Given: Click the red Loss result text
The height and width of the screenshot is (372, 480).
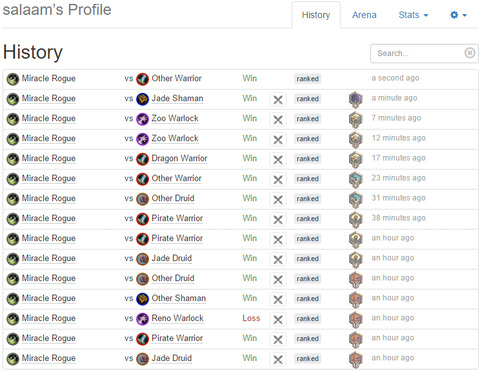Looking at the screenshot, I should [251, 318].
